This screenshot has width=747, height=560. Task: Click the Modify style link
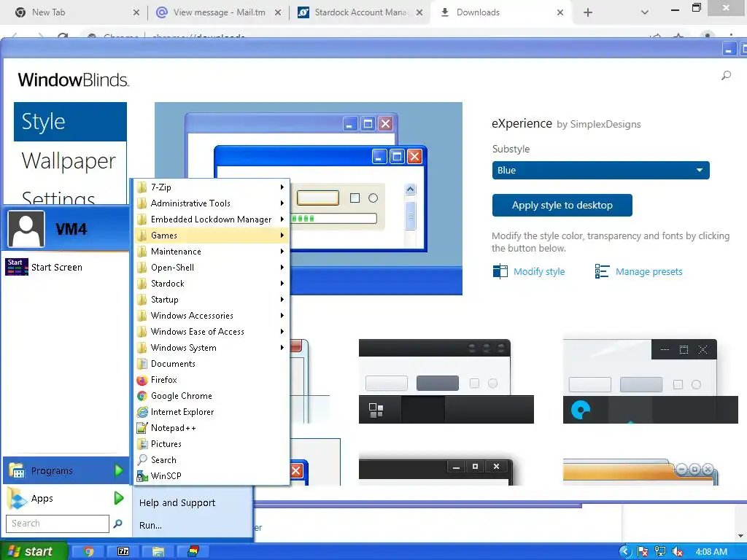coord(539,271)
